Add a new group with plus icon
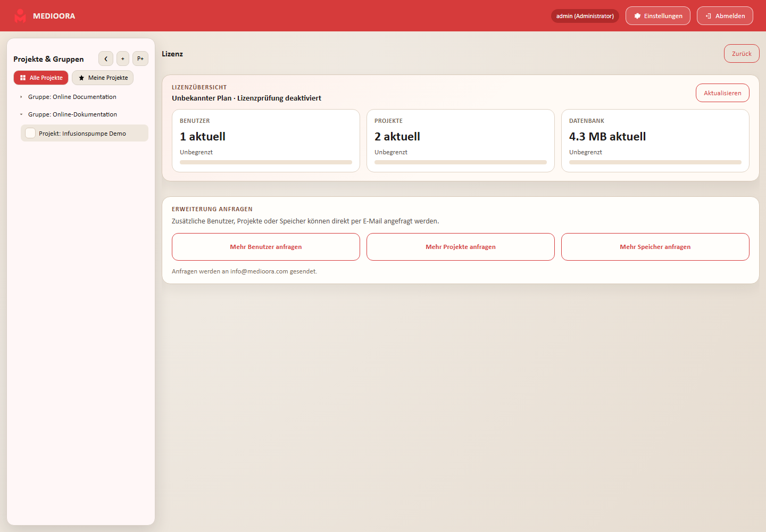Screen dimensions: 766x532 (123, 59)
